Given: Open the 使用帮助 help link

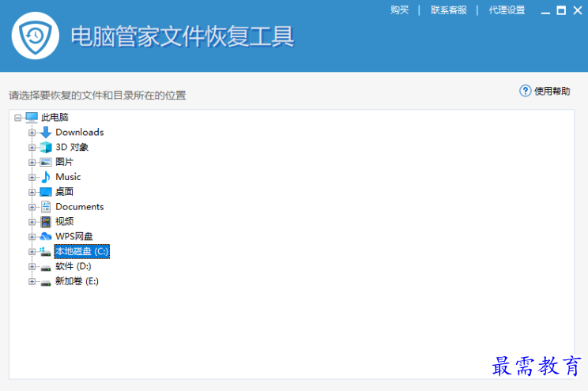Looking at the screenshot, I should coord(552,91).
